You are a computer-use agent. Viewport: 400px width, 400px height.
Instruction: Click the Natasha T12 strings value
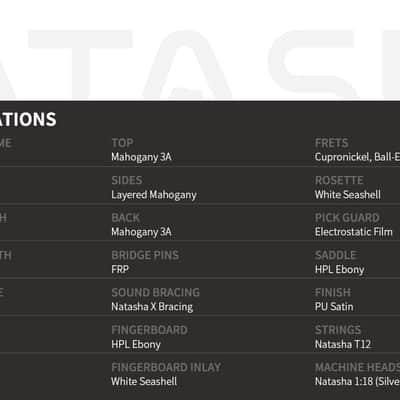(343, 344)
